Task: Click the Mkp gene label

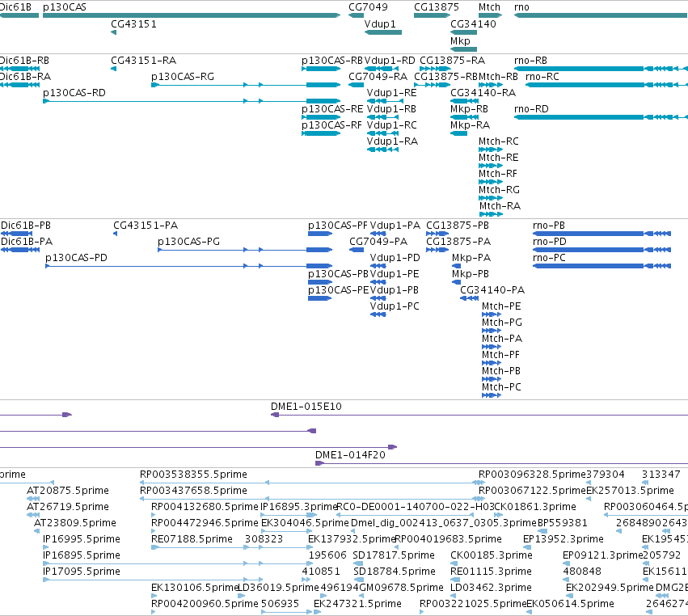Action: pos(460,41)
